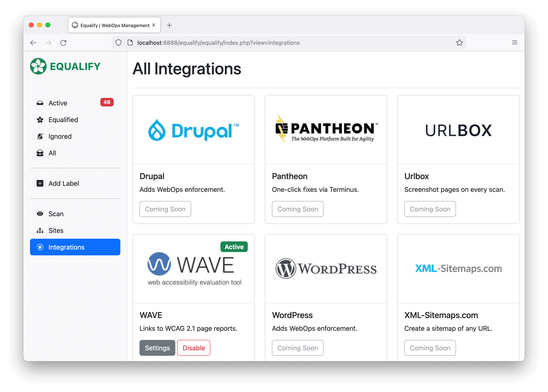This screenshot has height=392, width=548.
Task: Select the Equalify | WebOps Management tab
Action: coord(114,25)
